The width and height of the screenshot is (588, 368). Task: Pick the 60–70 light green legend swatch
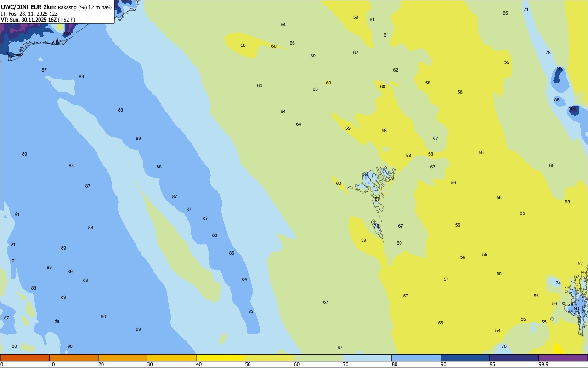318,357
